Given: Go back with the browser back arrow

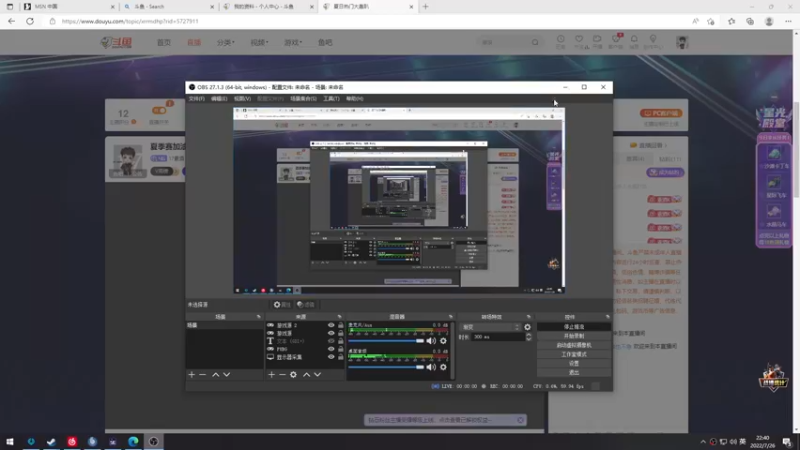Looking at the screenshot, I should 11,21.
